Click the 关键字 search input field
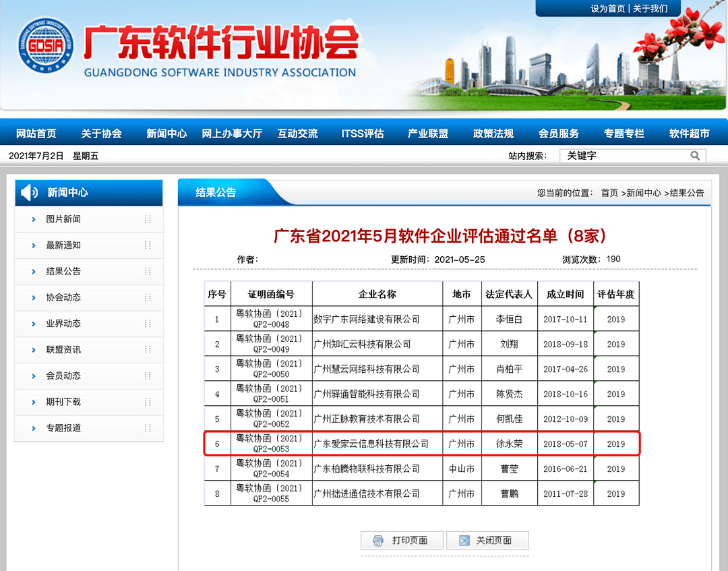Viewport: 728px width, 571px height. point(624,156)
